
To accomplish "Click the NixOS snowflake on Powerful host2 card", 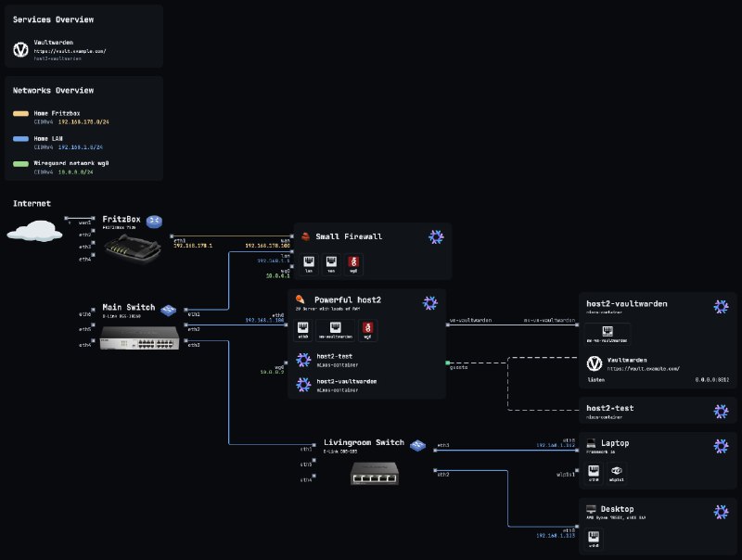I will [x=429, y=302].
